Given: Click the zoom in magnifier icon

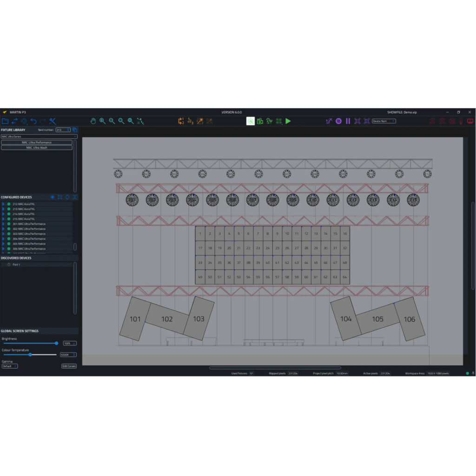Looking at the screenshot, I should tap(102, 121).
